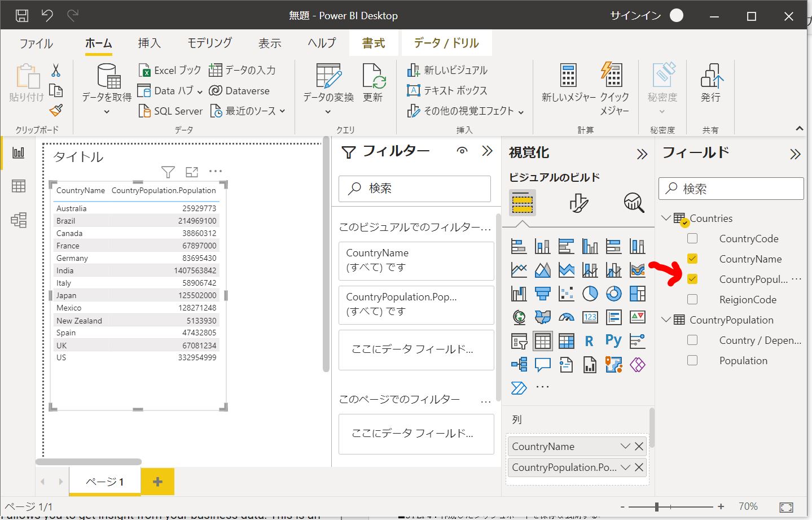Viewport: 812px width, 520px height.
Task: Select the Gauge visualization icon
Action: click(566, 317)
